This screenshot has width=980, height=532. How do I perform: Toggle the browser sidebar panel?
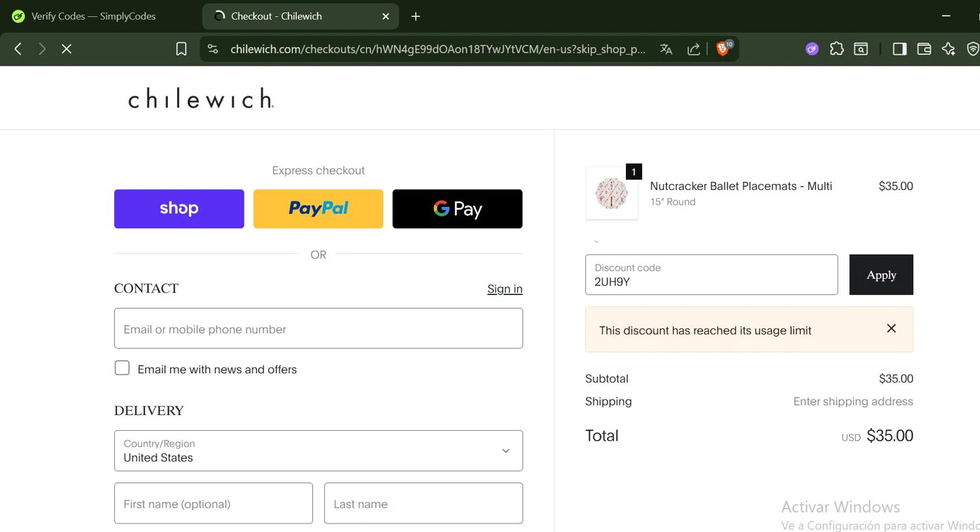click(x=900, y=49)
